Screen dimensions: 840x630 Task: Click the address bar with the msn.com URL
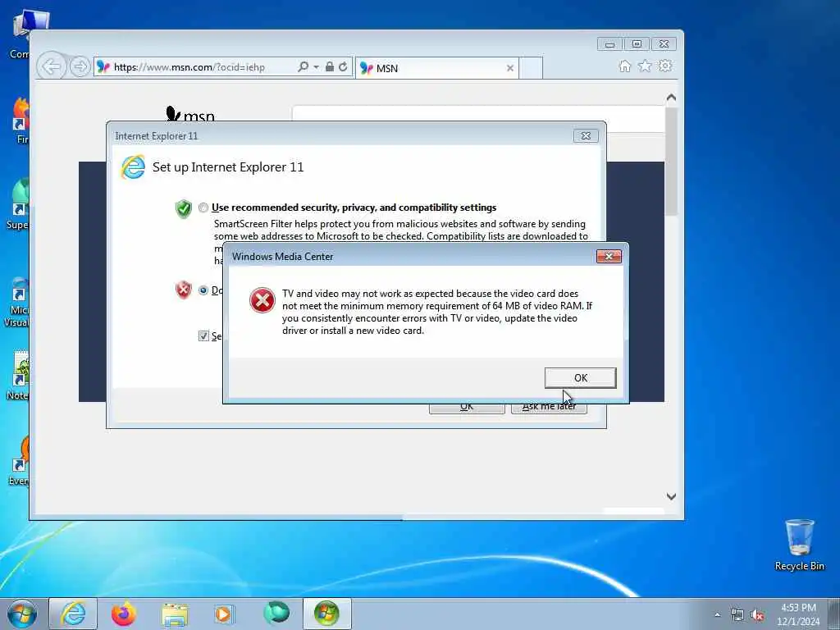tap(195, 67)
